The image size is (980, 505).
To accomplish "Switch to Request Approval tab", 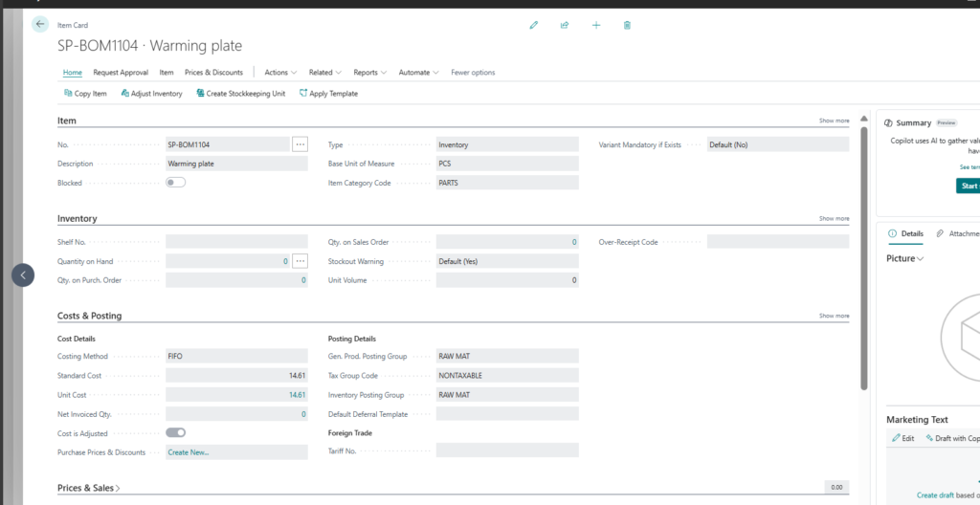I will click(x=121, y=73).
